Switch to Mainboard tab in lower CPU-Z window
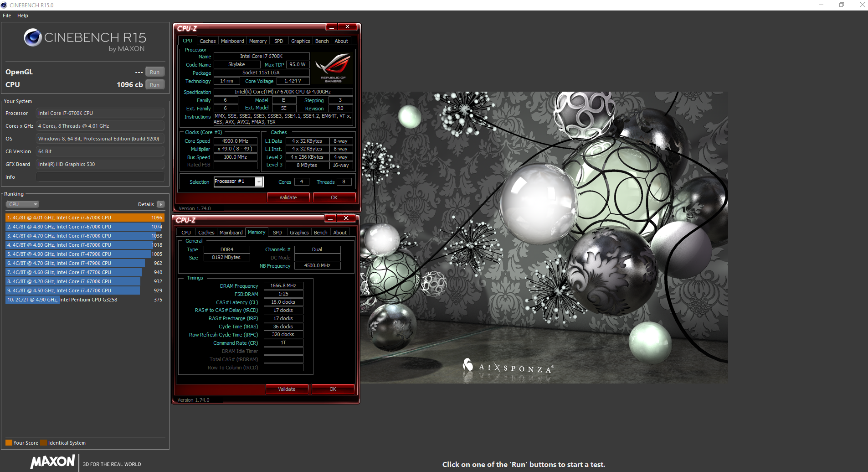Image resolution: width=868 pixels, height=472 pixels. pyautogui.click(x=231, y=233)
